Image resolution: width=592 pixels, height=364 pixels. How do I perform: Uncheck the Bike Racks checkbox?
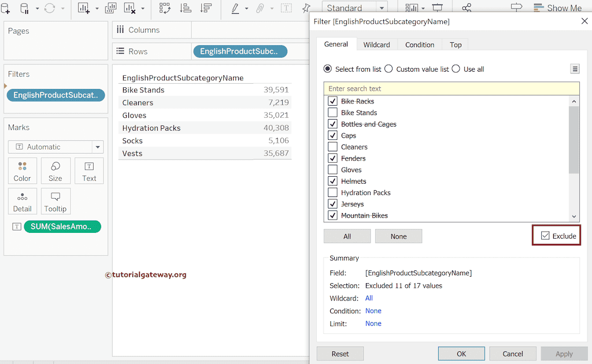click(x=332, y=101)
